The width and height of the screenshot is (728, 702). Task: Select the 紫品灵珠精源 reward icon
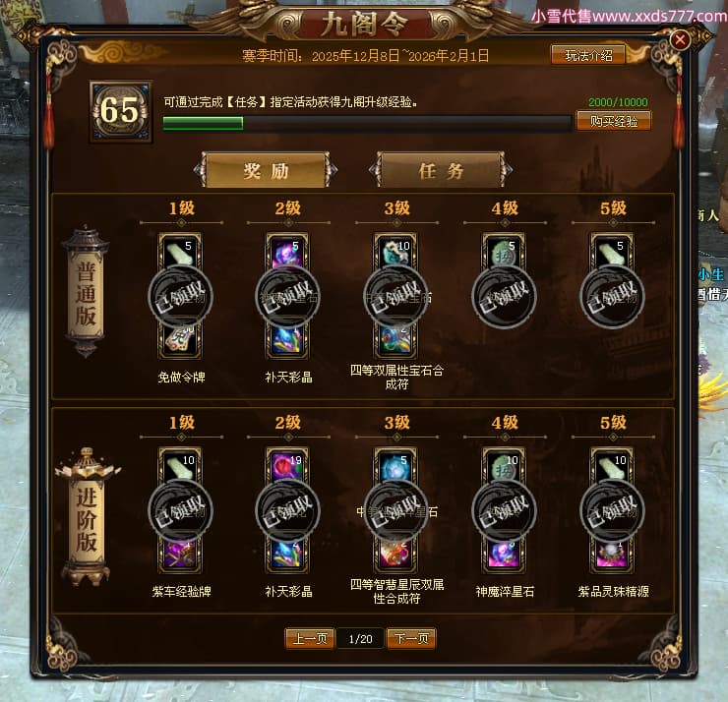612,555
